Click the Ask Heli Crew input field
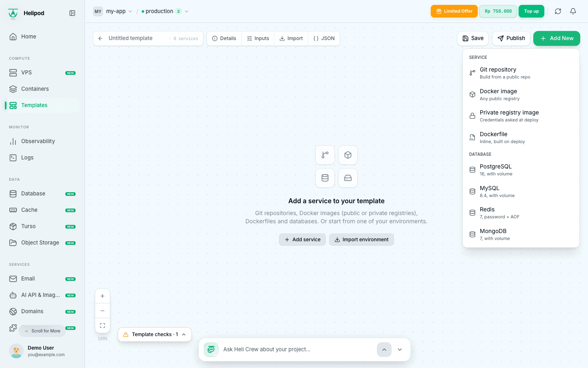The width and height of the screenshot is (588, 368). click(x=297, y=350)
